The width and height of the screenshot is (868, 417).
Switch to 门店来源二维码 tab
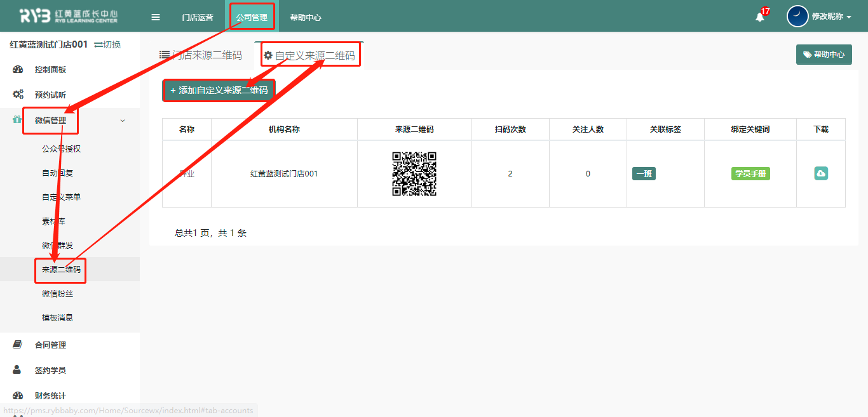pos(201,55)
